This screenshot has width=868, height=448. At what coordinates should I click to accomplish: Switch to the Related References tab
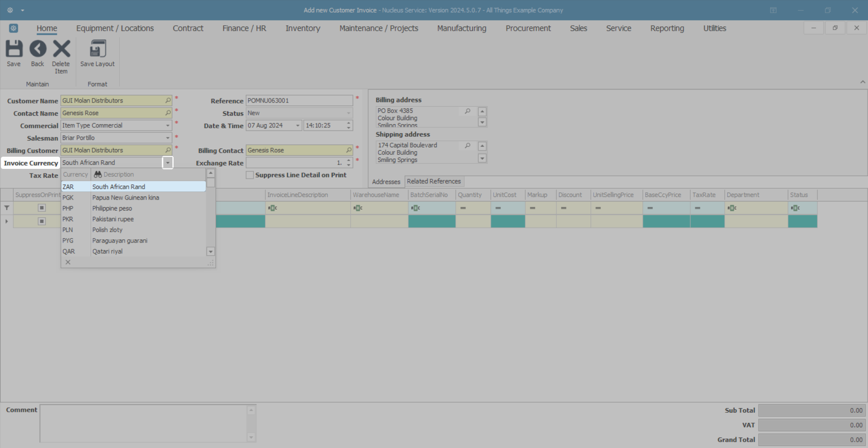click(434, 181)
